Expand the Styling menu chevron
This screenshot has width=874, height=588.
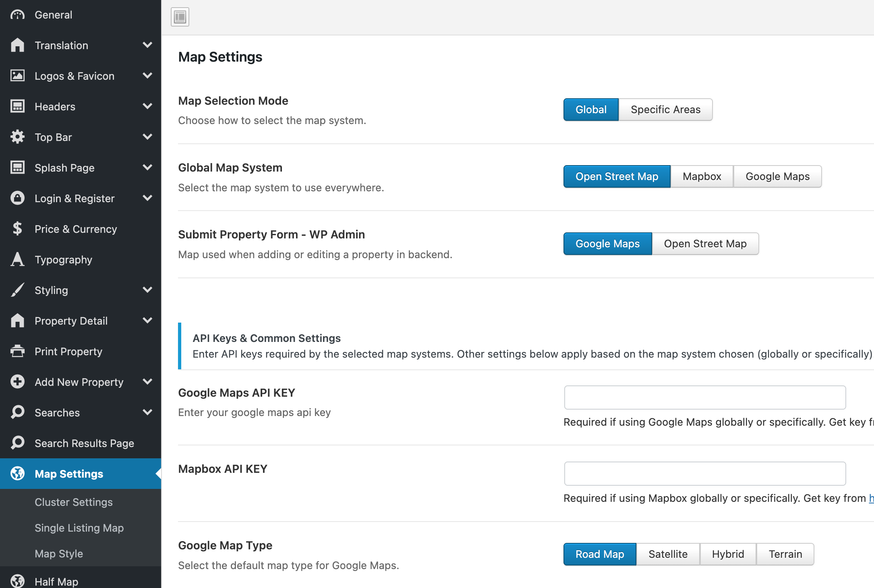pos(147,290)
